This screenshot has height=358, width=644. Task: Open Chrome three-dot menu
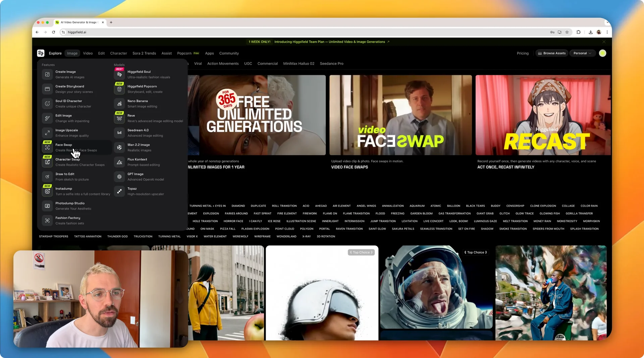[607, 32]
